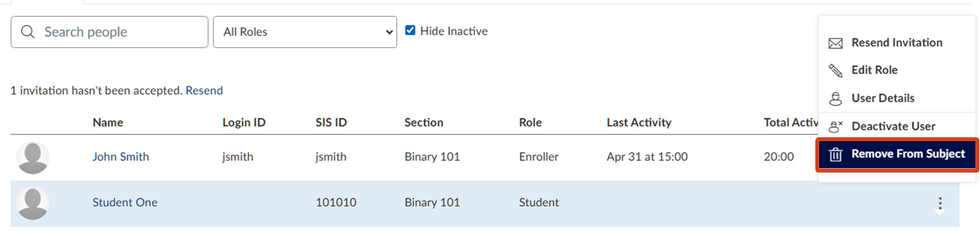Screen dimensions: 980x236
Task: Open the three-dot options for Student One
Action: [x=939, y=203]
